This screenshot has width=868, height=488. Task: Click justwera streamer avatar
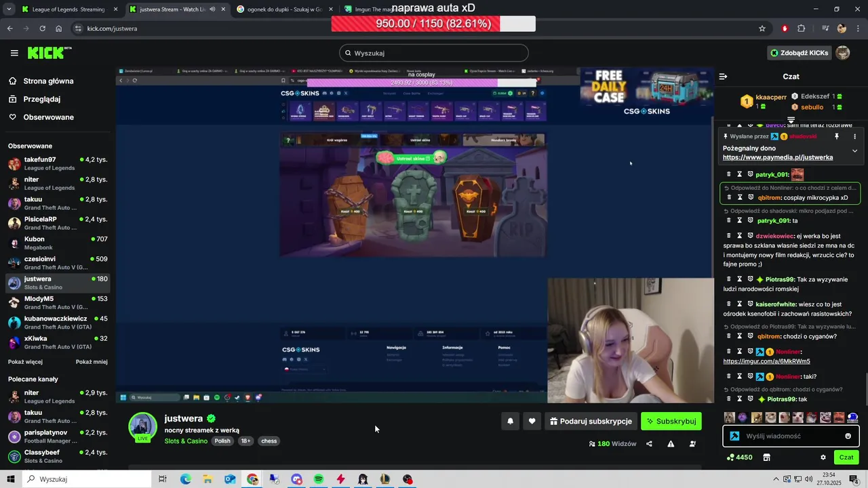[142, 427]
